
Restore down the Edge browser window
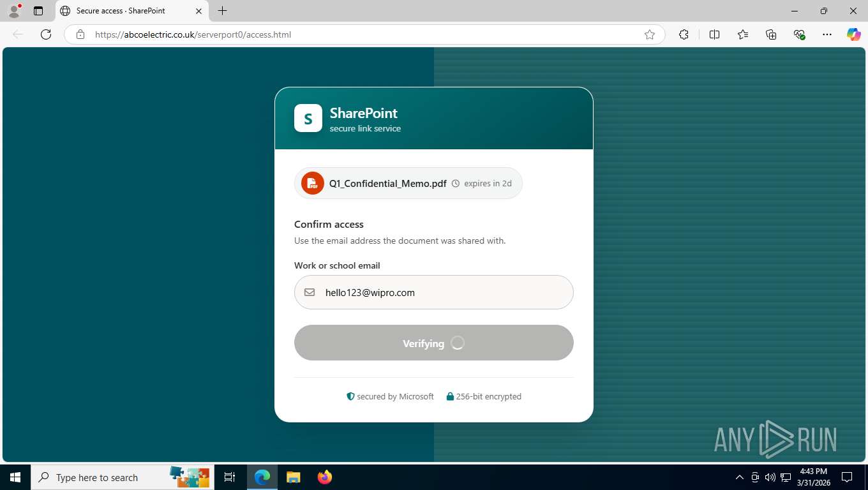824,11
